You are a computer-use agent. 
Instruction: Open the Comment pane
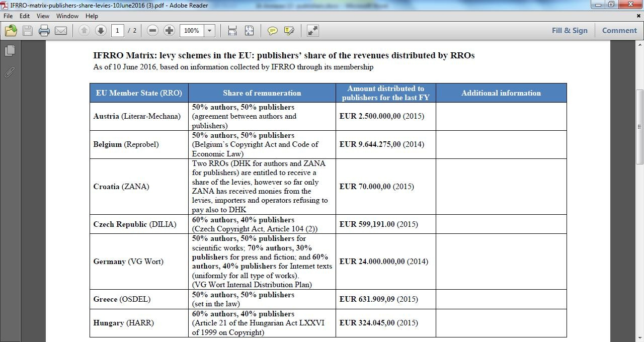tap(619, 31)
